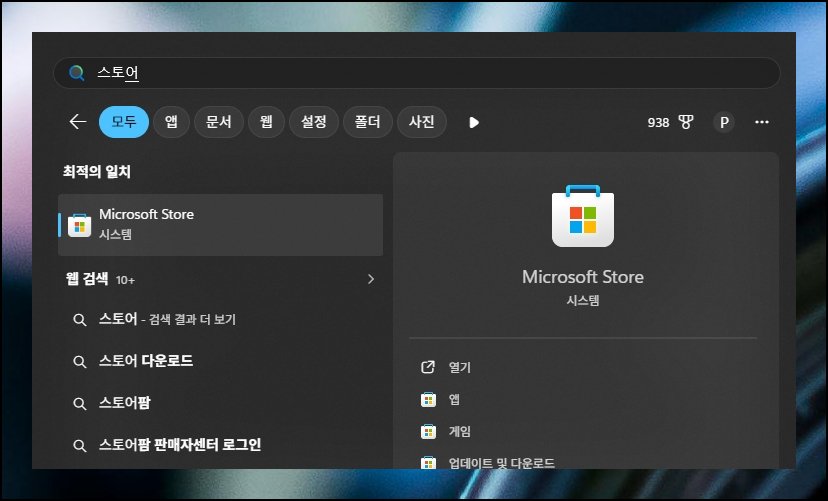
Task: Click the magnifier icon in search box
Action: coord(77,72)
